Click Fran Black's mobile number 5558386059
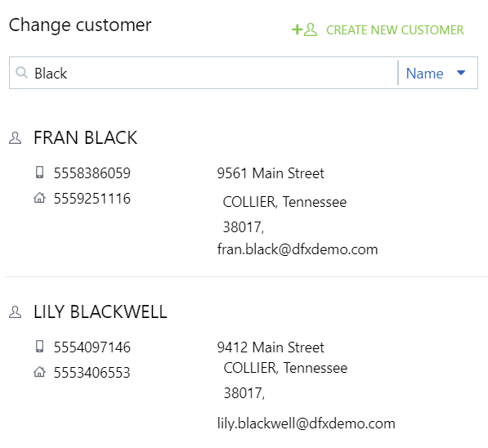488x448 pixels. 92,173
